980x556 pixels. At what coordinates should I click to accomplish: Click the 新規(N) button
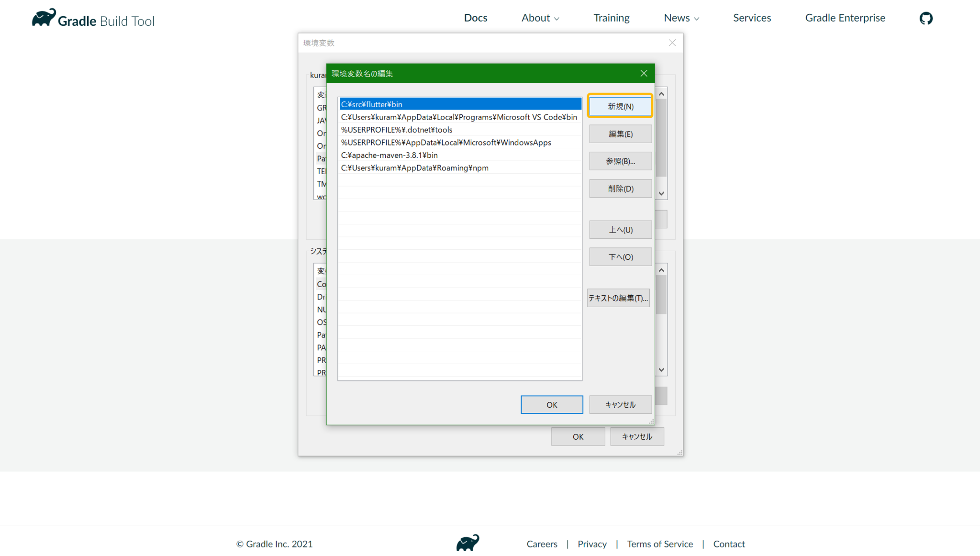620,106
